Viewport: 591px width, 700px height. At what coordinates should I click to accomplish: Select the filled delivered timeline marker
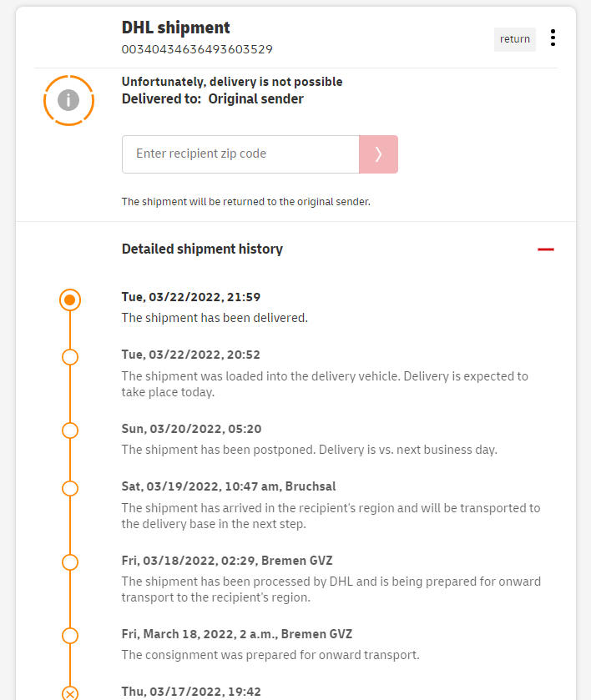click(70, 300)
